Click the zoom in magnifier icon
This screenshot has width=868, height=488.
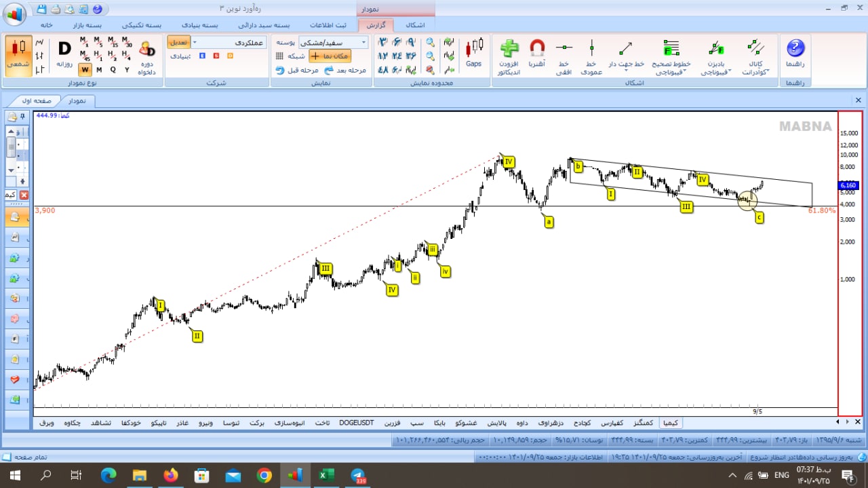tap(430, 42)
